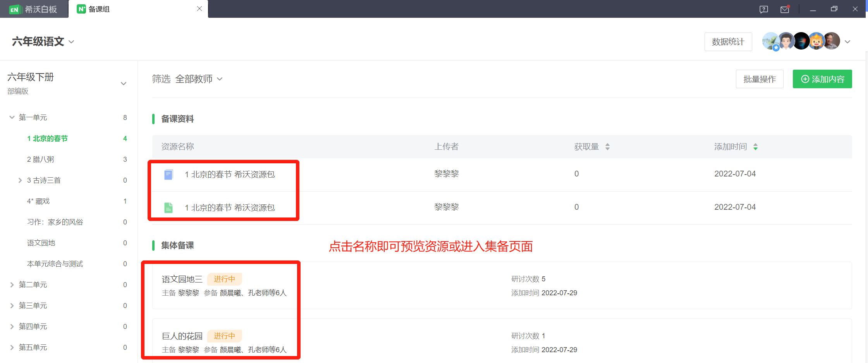
Task: Click the 备课资料 section heading
Action: pyautogui.click(x=177, y=119)
